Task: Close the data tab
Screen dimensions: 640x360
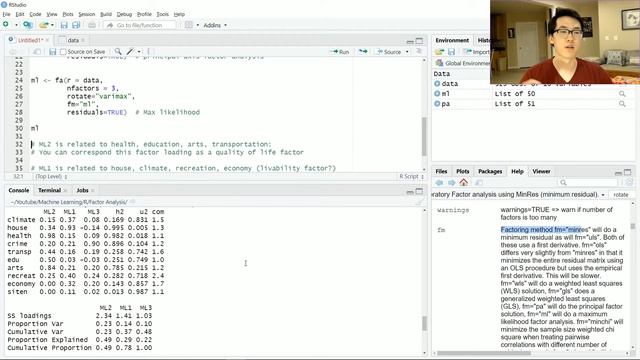Action: 83,40
